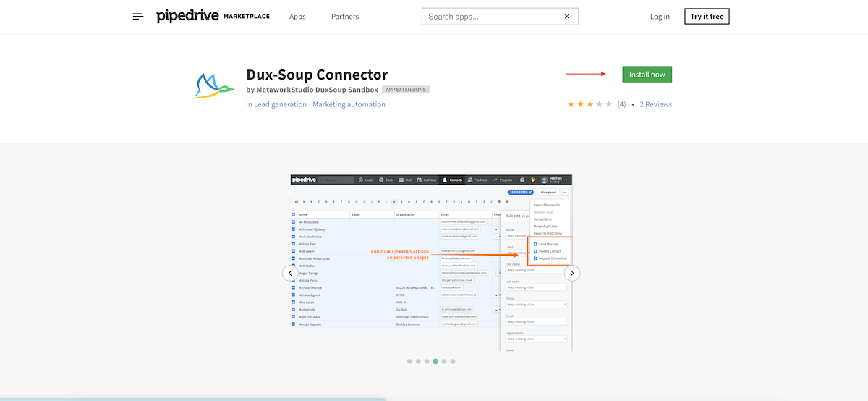Image resolution: width=868 pixels, height=401 pixels.
Task: Click the (4) ratings count
Action: [621, 104]
